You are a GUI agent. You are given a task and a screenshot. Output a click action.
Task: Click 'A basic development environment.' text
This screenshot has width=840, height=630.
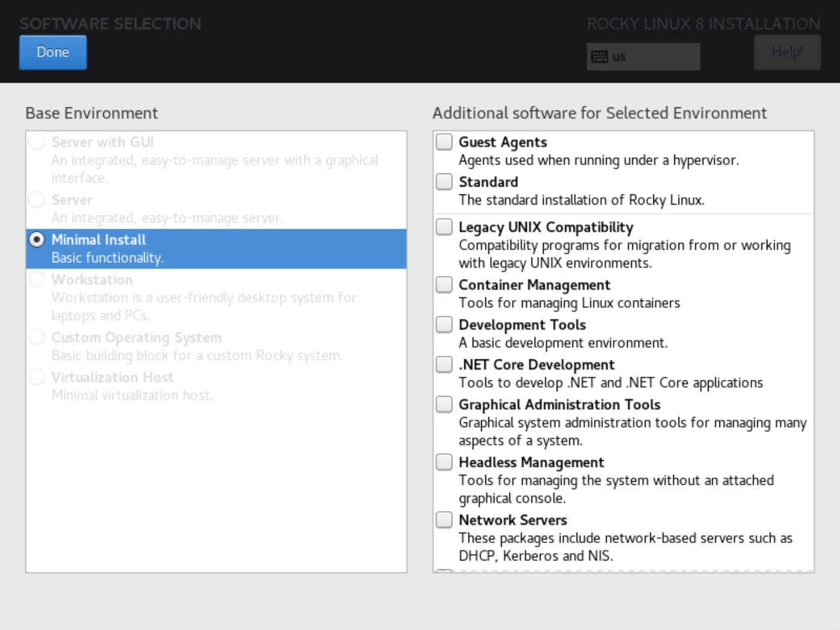(x=563, y=343)
